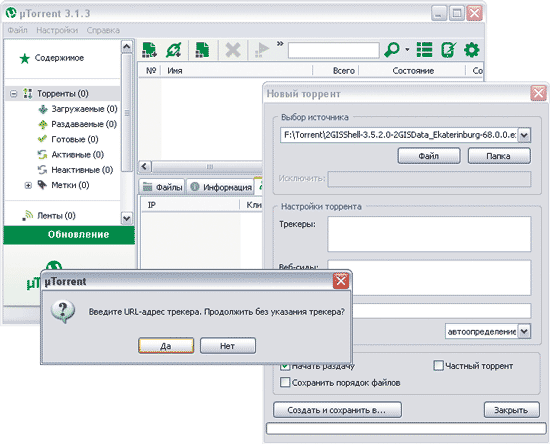Click the Add Torrent toolbar icon
This screenshot has height=444, width=550.
click(149, 50)
